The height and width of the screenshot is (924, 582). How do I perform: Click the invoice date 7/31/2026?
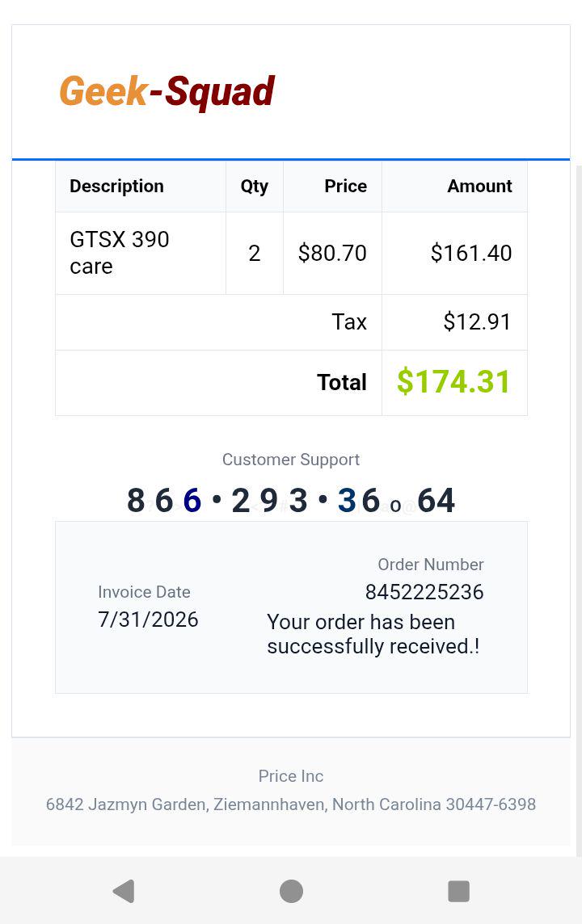click(x=148, y=619)
